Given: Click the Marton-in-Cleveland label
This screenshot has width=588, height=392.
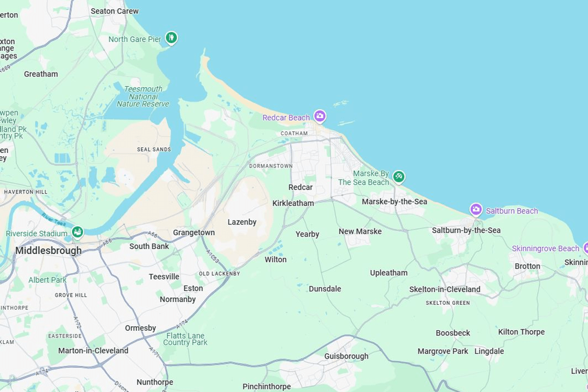Looking at the screenshot, I should point(93,351).
